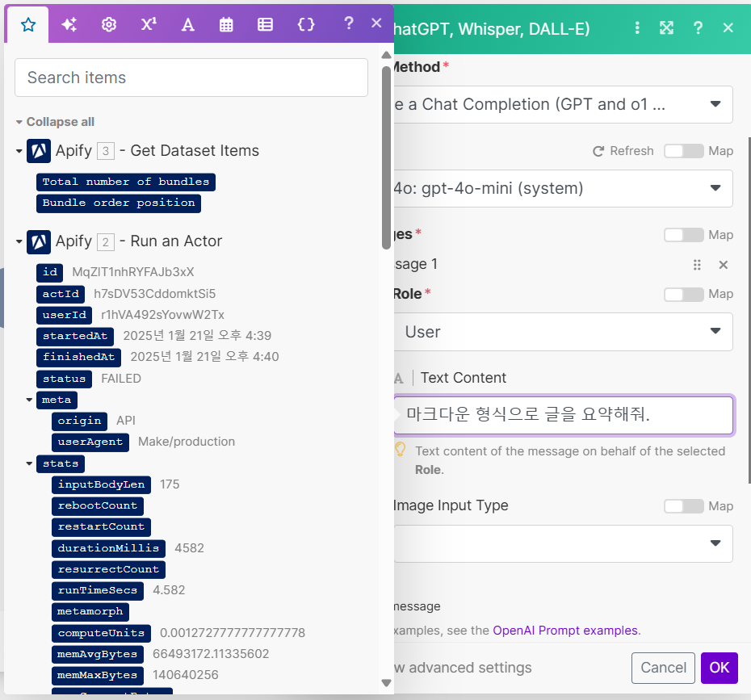Screen dimensions: 751x700
Task: Insert the userId variable pill
Action: point(64,315)
